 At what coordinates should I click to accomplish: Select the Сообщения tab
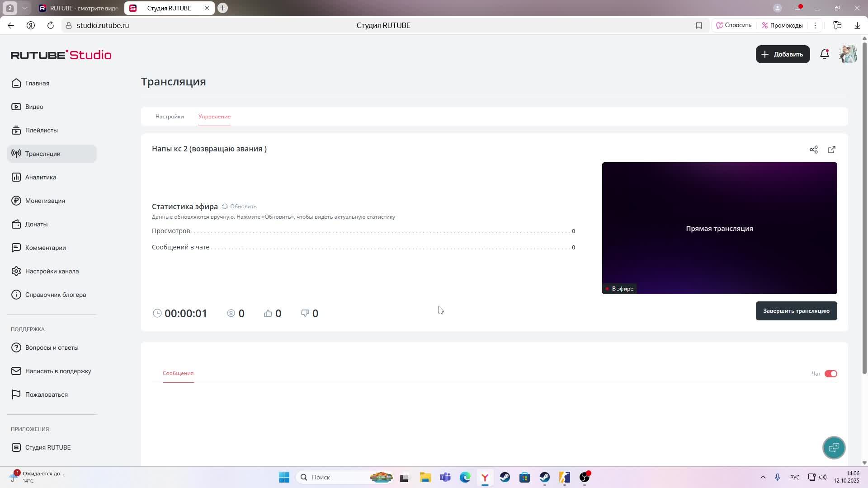coord(178,373)
